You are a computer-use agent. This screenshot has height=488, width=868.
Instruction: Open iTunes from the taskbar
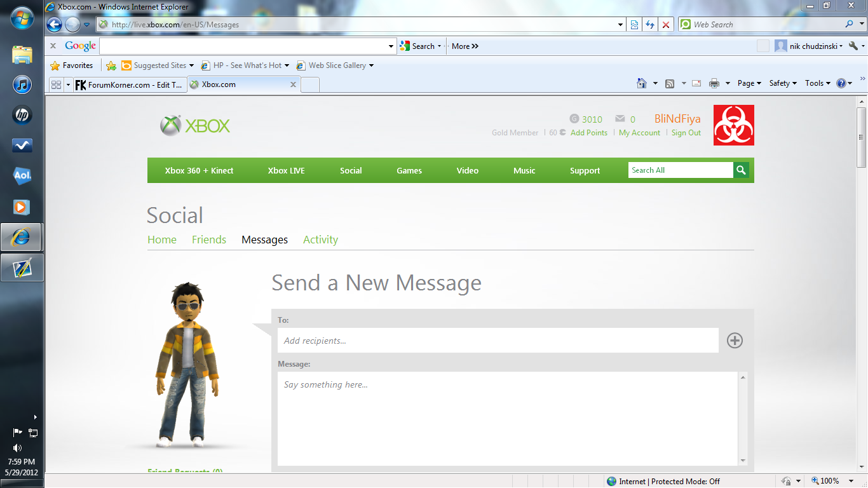pos(22,85)
